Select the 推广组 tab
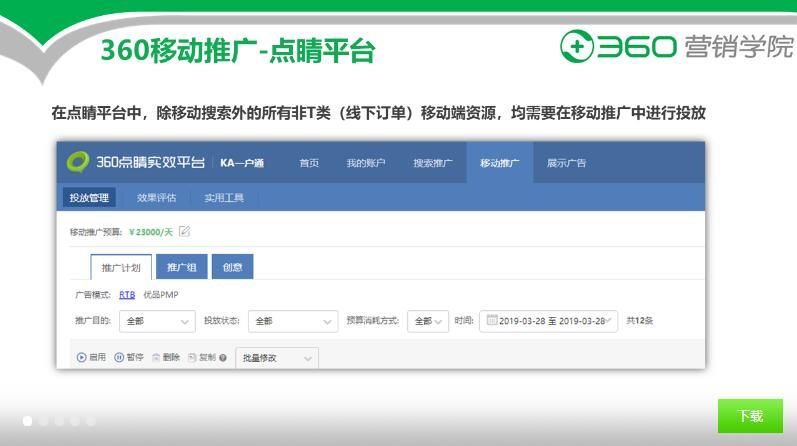This screenshot has height=446, width=797. pos(181,266)
